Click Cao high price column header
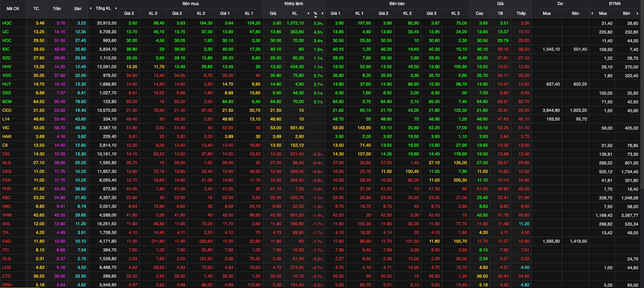 tap(480, 13)
